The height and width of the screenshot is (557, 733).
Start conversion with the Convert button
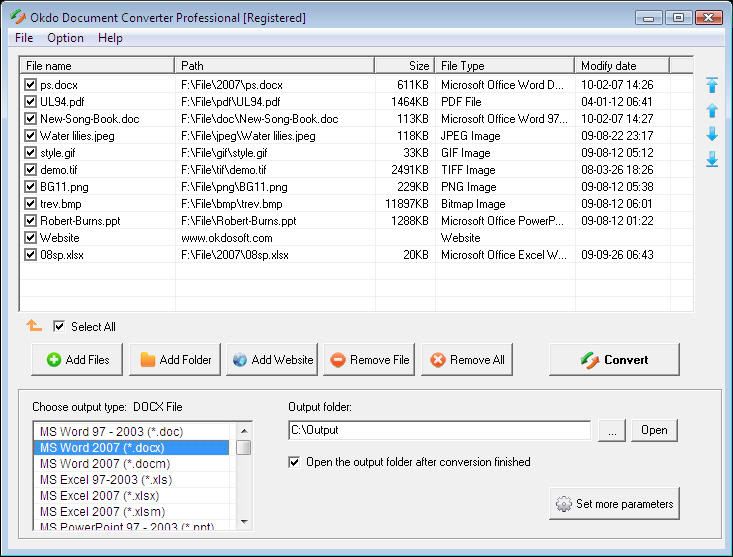pos(614,360)
